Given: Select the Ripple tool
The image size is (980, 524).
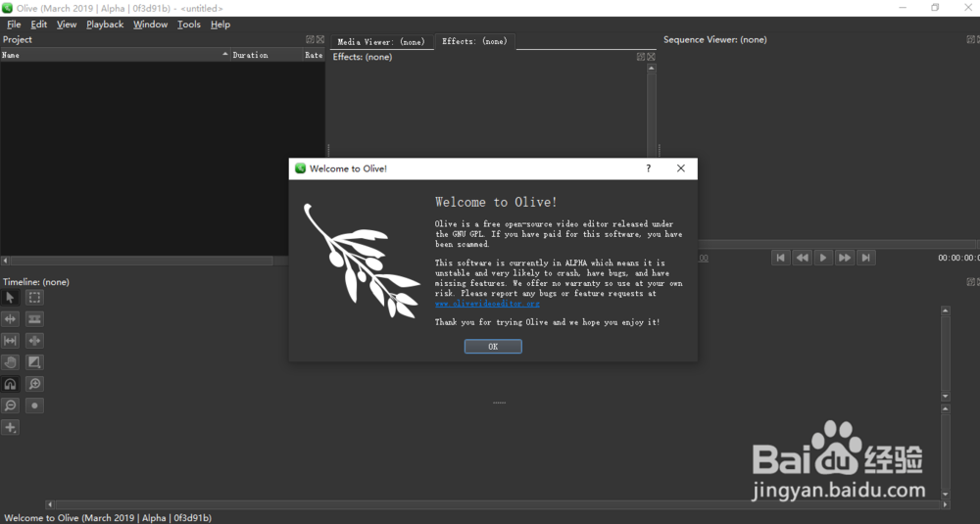Looking at the screenshot, I should (10, 319).
